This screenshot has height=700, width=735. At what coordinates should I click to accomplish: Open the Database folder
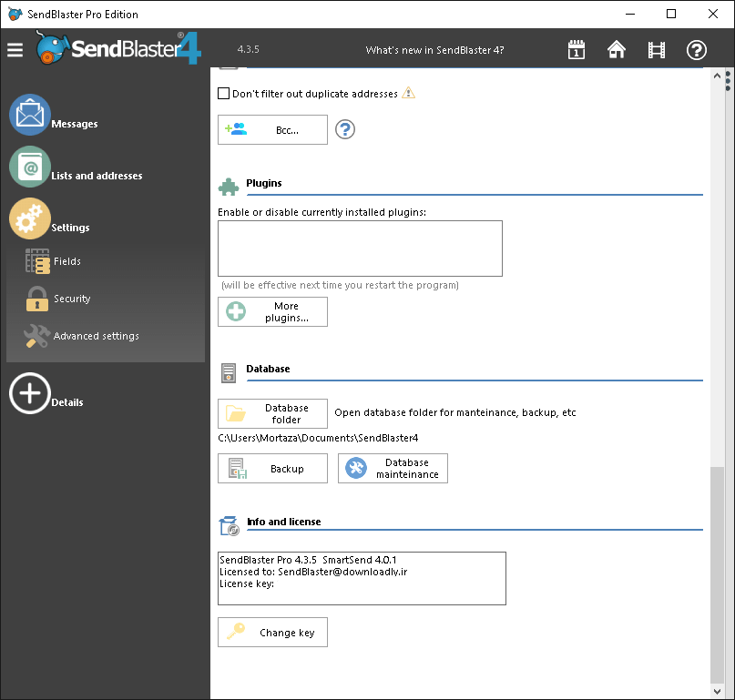click(x=272, y=413)
